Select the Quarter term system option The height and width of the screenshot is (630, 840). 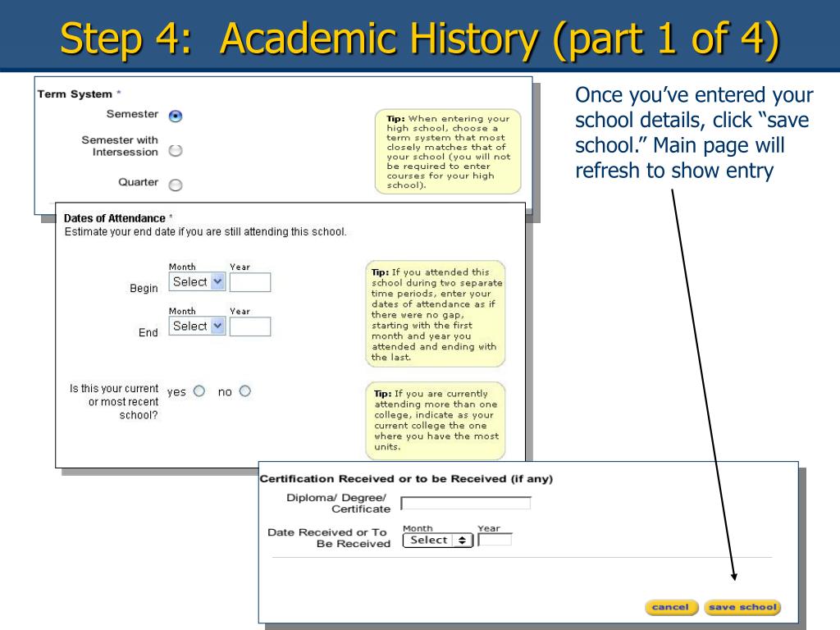[x=176, y=185]
